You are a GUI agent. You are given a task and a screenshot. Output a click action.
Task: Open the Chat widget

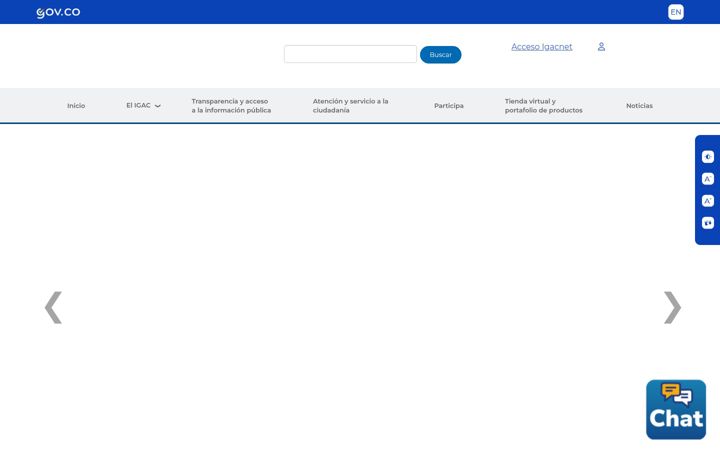tap(676, 410)
